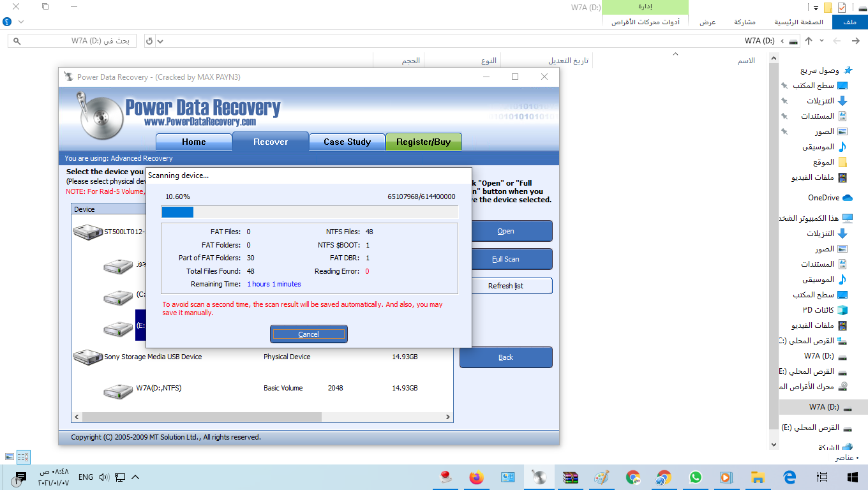Click the search box in W7A (D:)
The image size is (868, 490).
(x=73, y=41)
